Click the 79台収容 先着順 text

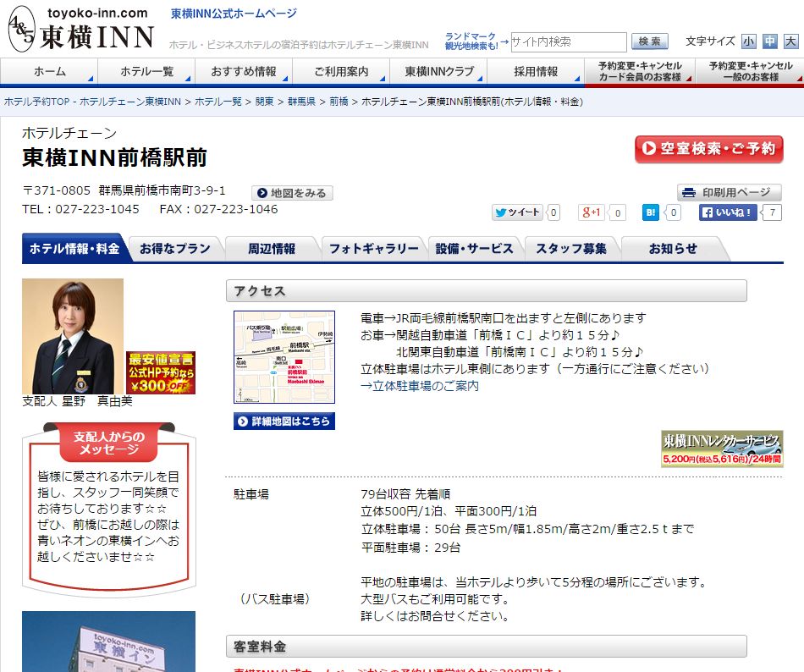tap(405, 493)
